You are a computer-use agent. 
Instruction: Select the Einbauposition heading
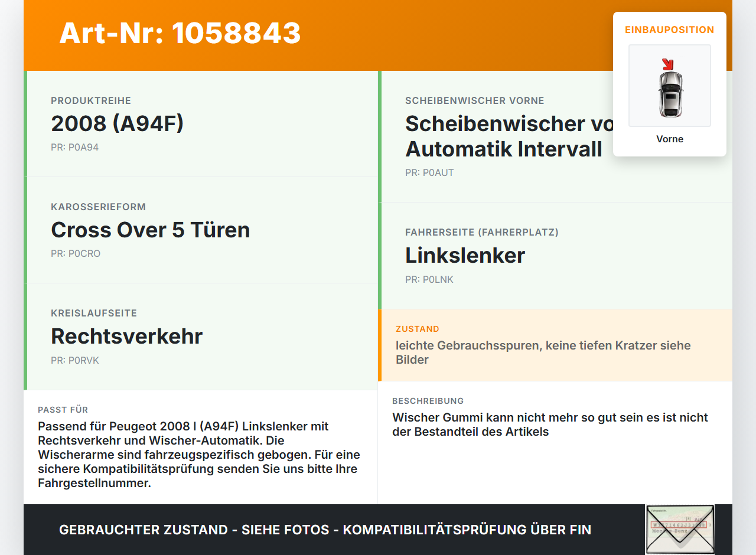670,30
